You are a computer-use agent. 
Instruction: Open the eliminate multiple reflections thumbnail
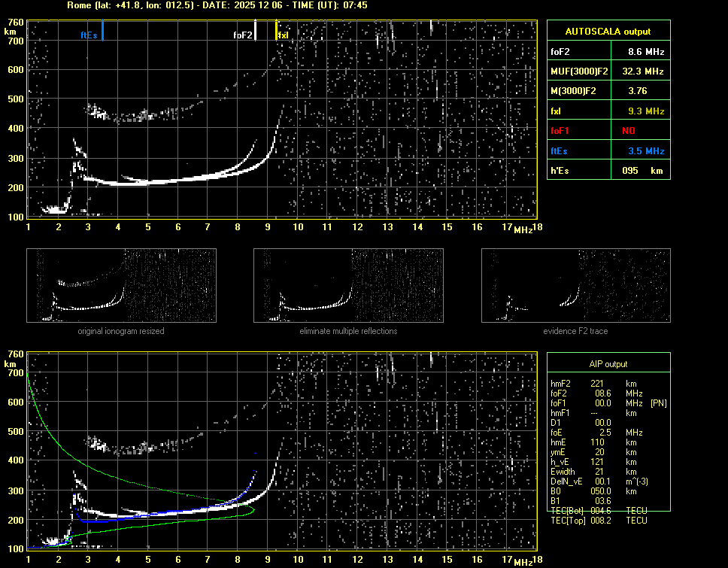348,287
